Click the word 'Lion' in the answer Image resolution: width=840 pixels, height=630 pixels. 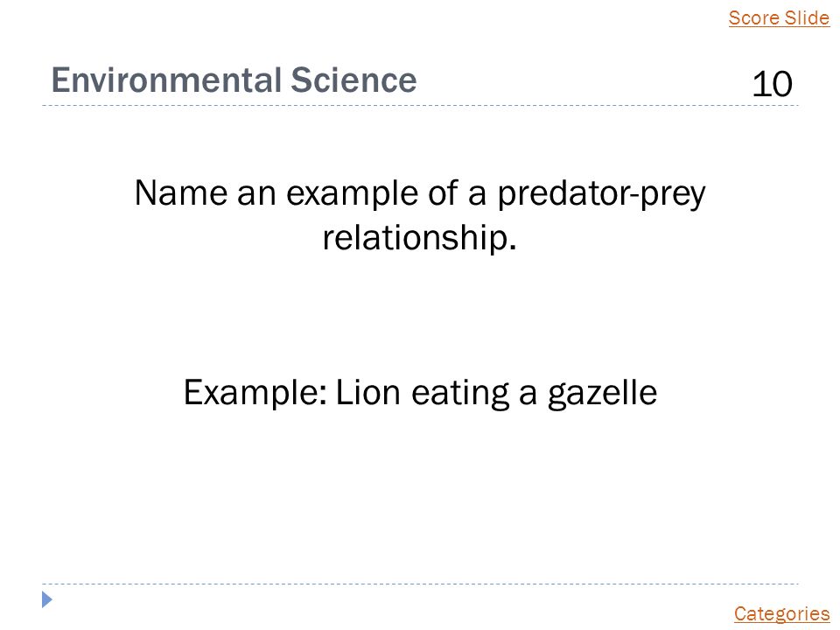pos(367,392)
